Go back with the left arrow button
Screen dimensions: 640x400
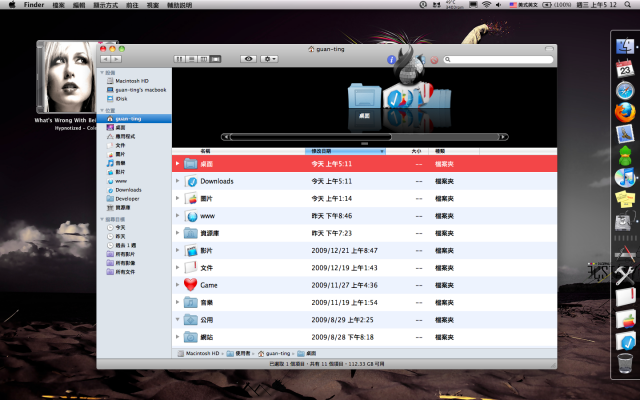click(105, 59)
